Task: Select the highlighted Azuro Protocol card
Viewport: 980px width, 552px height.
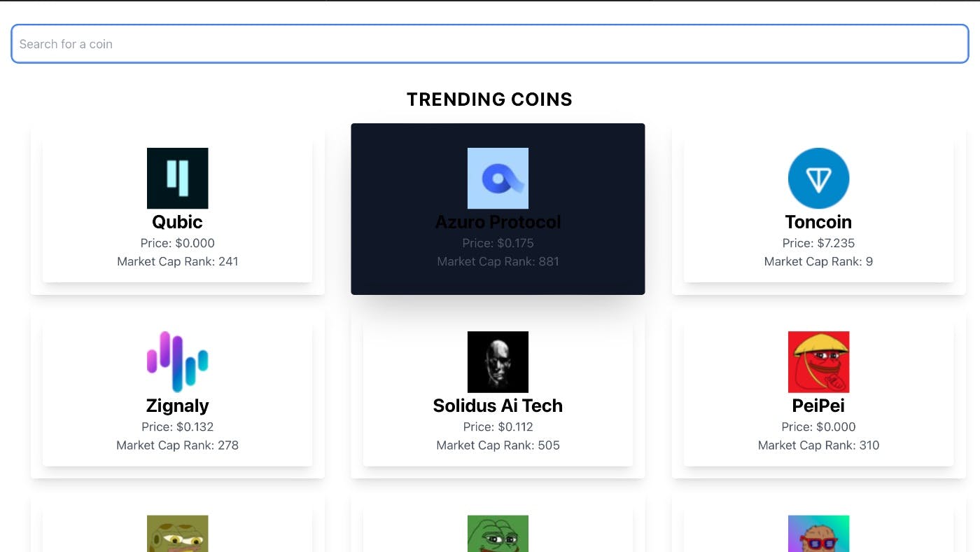Action: (x=498, y=208)
